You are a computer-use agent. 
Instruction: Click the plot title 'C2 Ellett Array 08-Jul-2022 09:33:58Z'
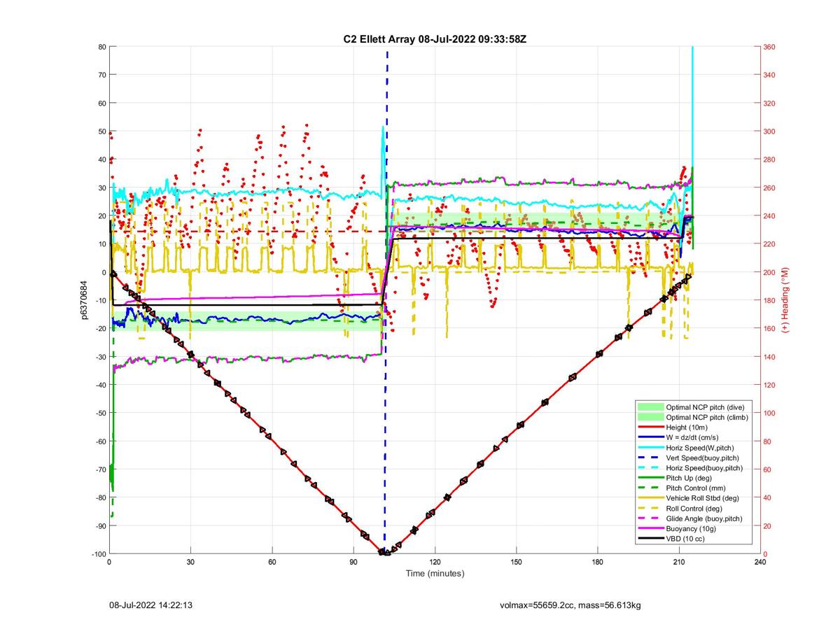(435, 39)
